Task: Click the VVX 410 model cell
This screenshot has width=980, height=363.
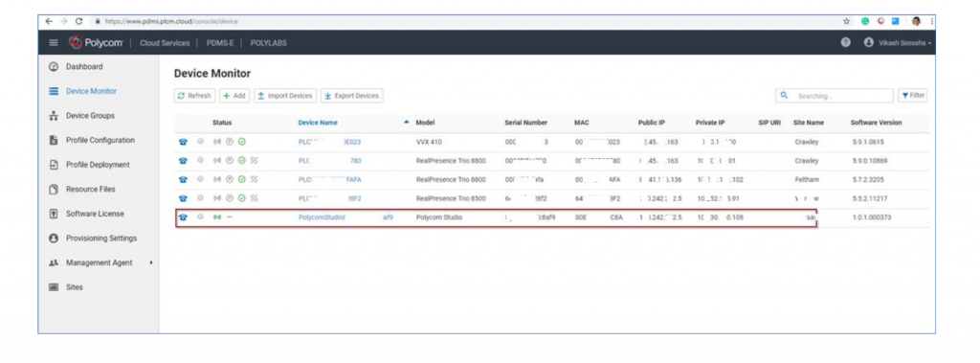Action: (429, 142)
